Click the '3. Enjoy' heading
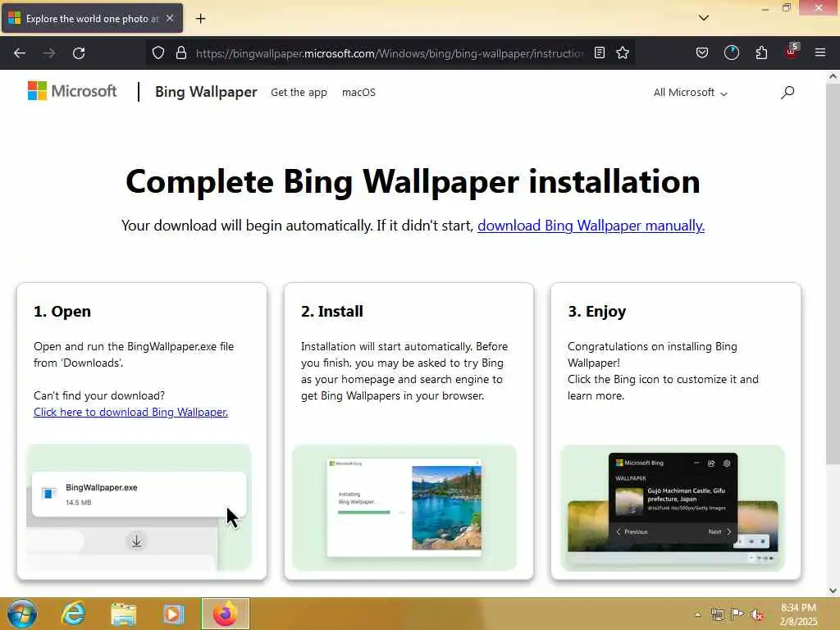The image size is (840, 630). click(597, 311)
